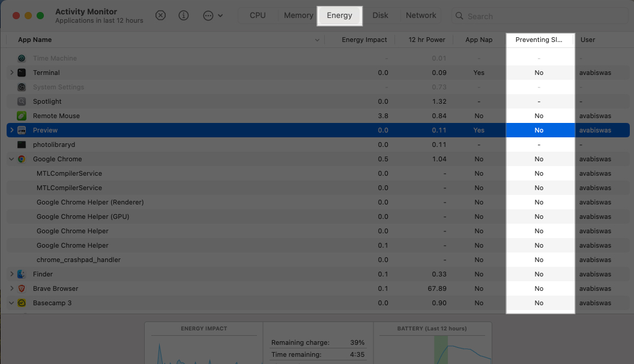Click the Activity Monitor window title
This screenshot has width=634, height=364.
pyautogui.click(x=86, y=12)
